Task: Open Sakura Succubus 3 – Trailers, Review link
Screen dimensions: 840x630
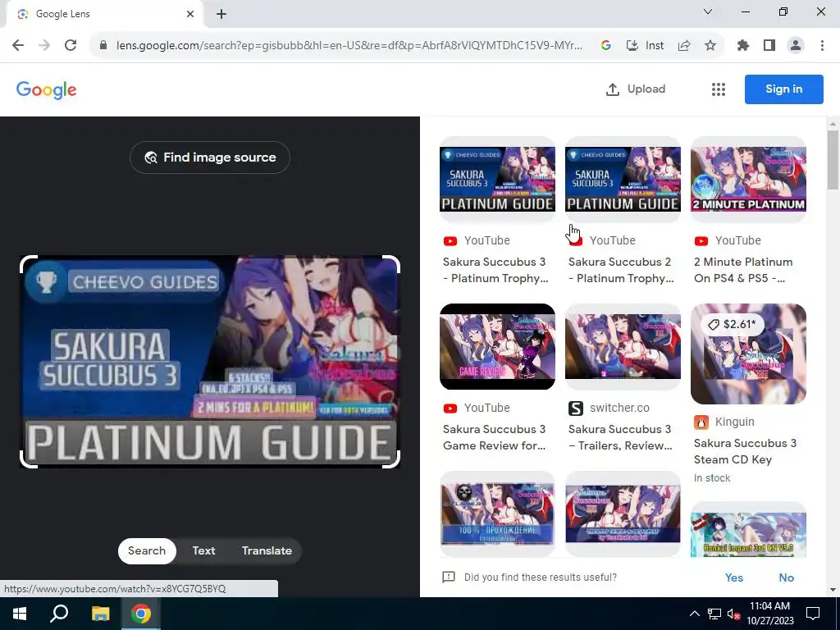Action: click(620, 437)
